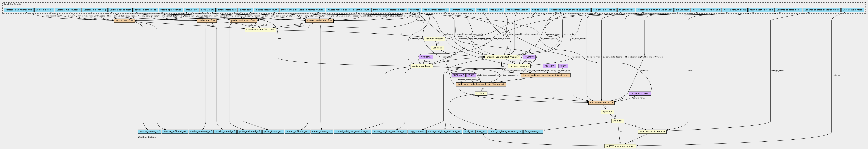Select the mutect_unfiltered_vcf output node
This screenshot has width=868, height=149.
tap(297, 132)
